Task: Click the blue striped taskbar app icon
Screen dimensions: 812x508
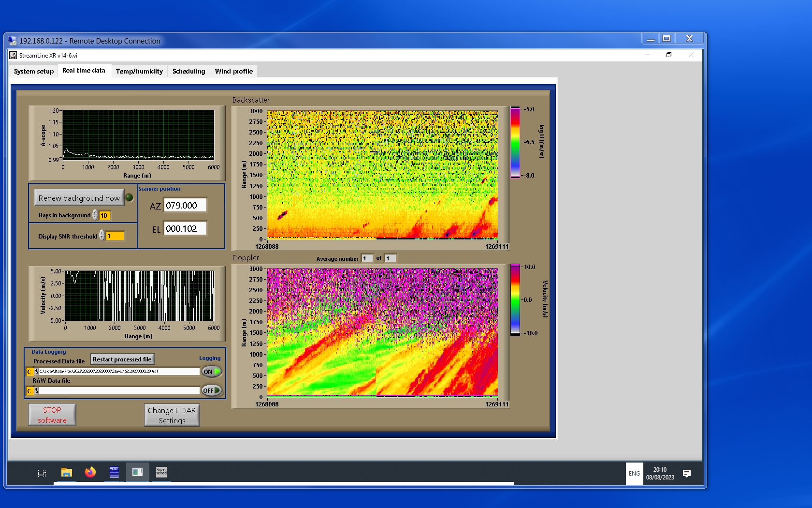Action: (114, 473)
